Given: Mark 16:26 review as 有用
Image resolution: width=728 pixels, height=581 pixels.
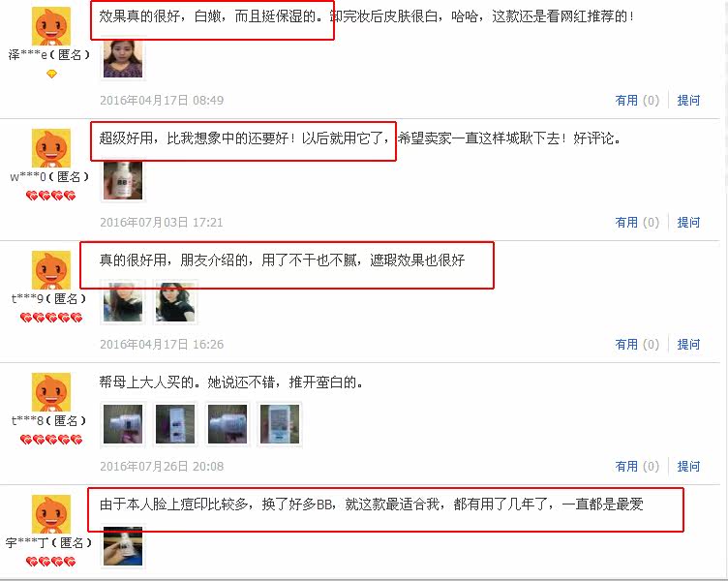Looking at the screenshot, I should [637, 345].
